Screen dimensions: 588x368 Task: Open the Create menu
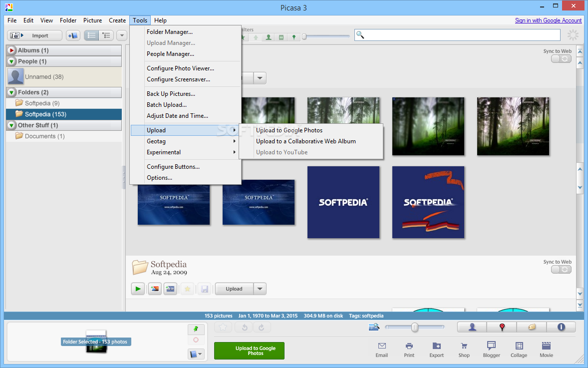pos(117,20)
